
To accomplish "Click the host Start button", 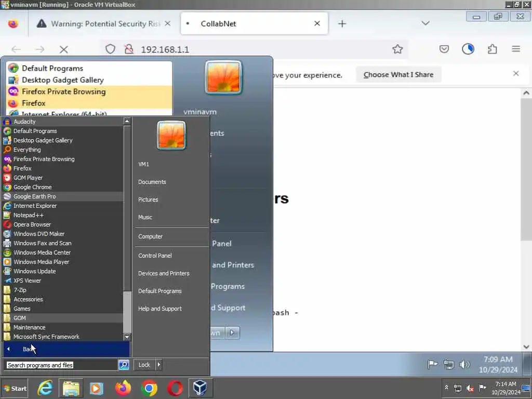I will 15,389.
